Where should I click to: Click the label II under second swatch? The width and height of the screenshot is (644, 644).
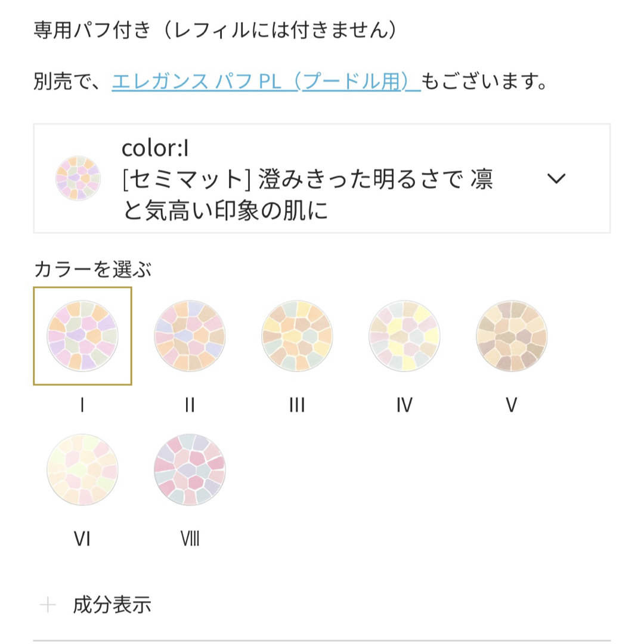click(x=190, y=405)
